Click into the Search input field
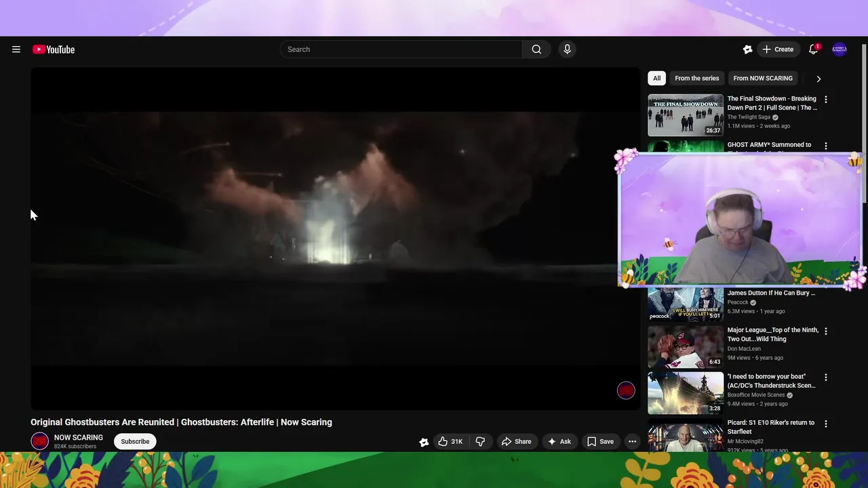Screen dimensions: 868x488 click(401, 49)
